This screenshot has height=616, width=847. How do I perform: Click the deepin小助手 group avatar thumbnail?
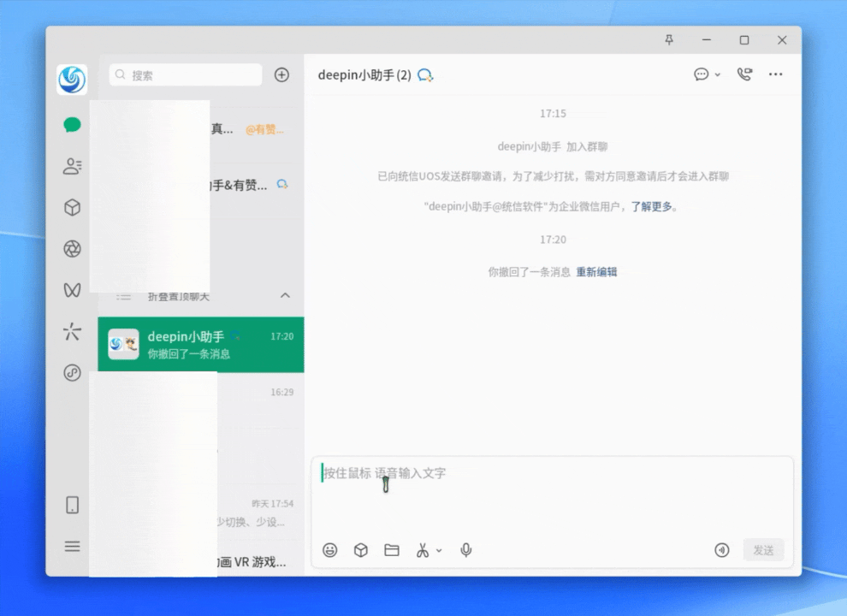pyautogui.click(x=123, y=344)
